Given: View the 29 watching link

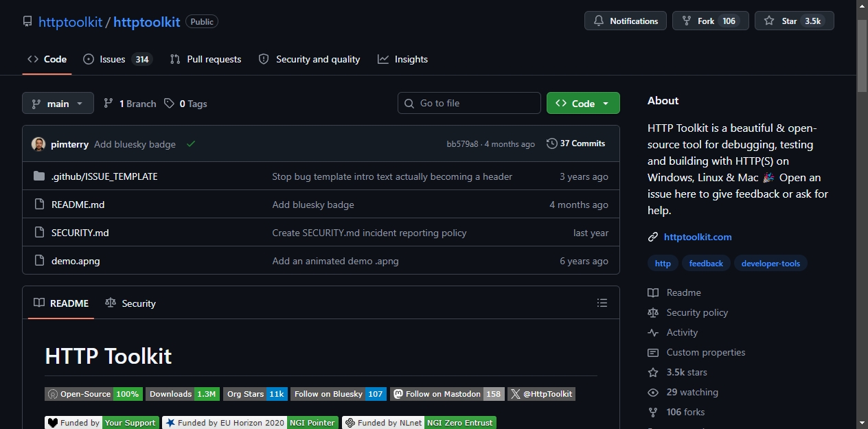Looking at the screenshot, I should click(x=683, y=392).
